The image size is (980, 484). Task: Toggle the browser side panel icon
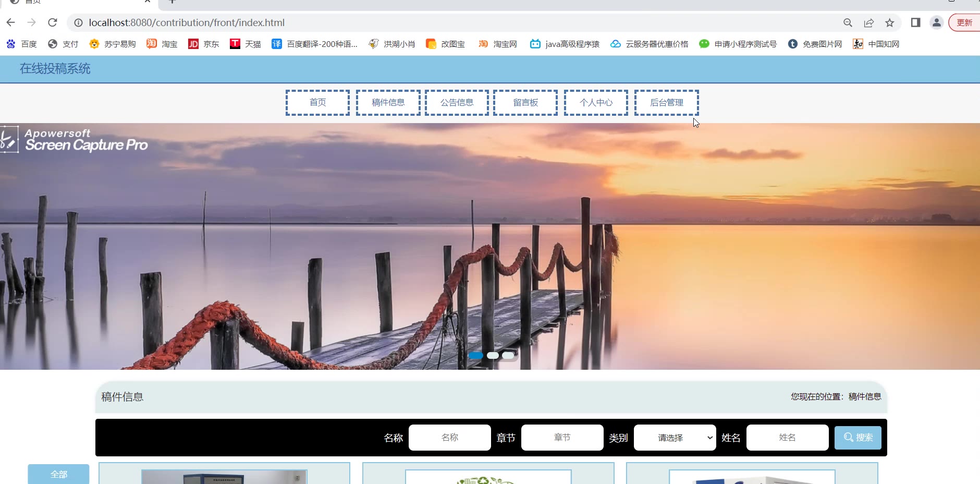point(915,22)
